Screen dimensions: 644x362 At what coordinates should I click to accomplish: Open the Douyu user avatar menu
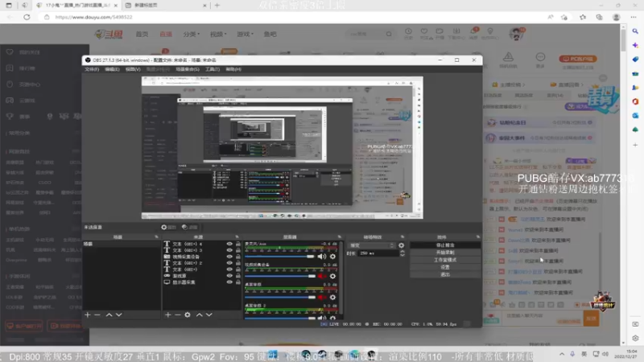516,34
